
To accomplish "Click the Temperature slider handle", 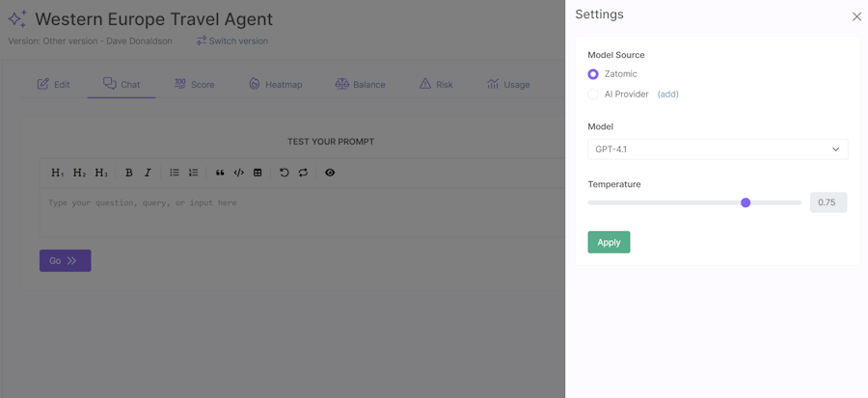I will (746, 202).
